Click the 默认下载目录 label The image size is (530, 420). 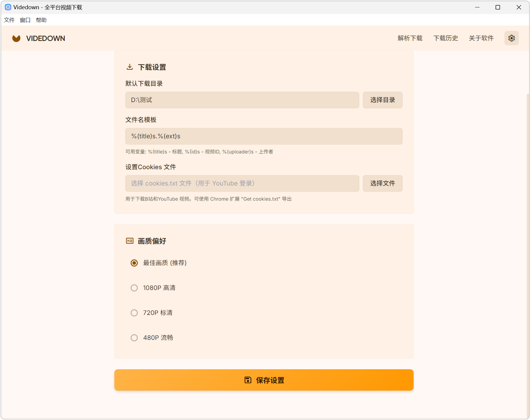(x=144, y=84)
